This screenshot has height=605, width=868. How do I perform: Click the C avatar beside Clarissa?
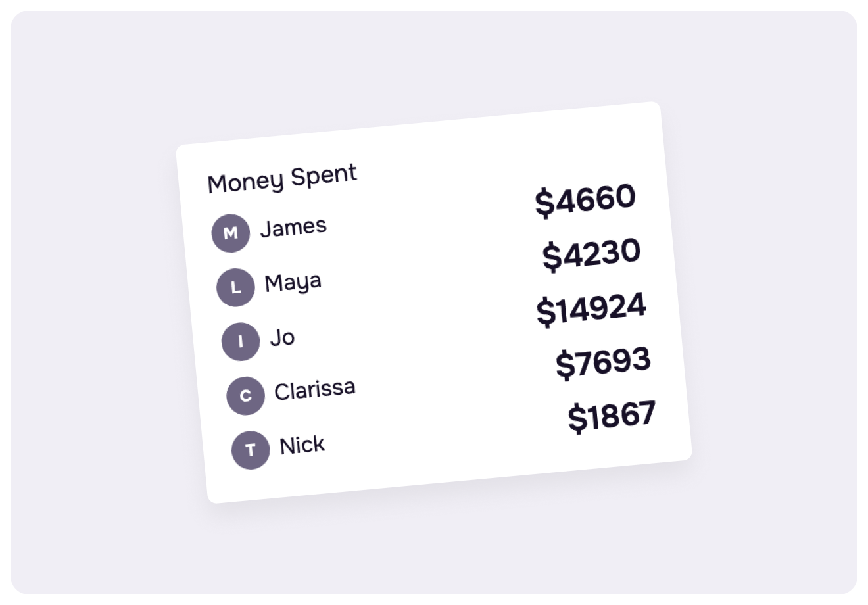[x=245, y=396]
